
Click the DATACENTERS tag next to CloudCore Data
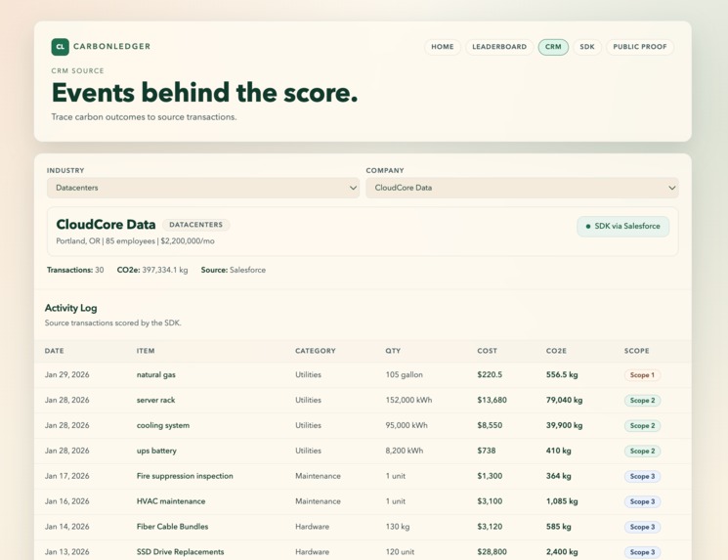[x=196, y=225]
